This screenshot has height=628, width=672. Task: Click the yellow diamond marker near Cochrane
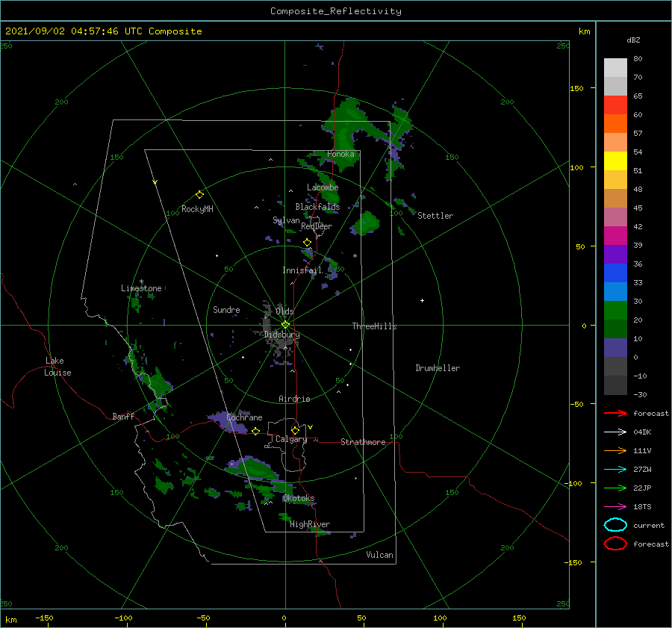[255, 431]
